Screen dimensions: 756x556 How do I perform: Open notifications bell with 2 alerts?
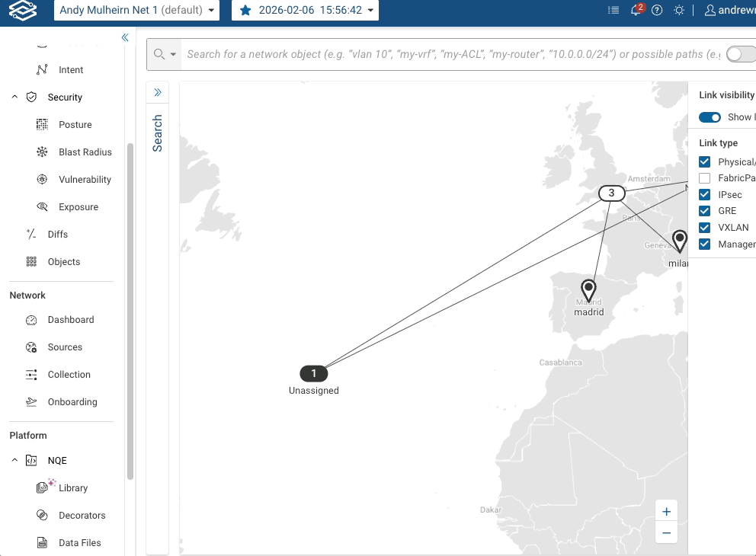[x=636, y=10]
